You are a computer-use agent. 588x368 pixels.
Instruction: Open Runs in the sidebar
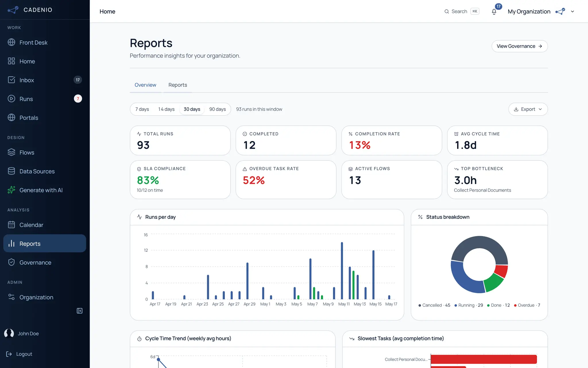pyautogui.click(x=45, y=99)
